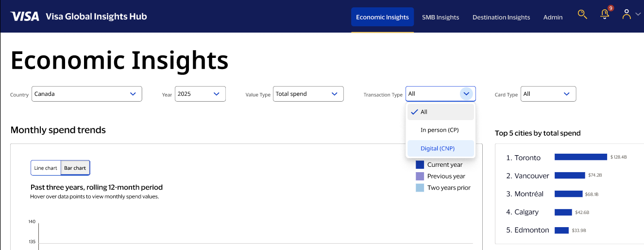Open the Card Type dropdown
Screen dimensions: 644x250
click(548, 94)
